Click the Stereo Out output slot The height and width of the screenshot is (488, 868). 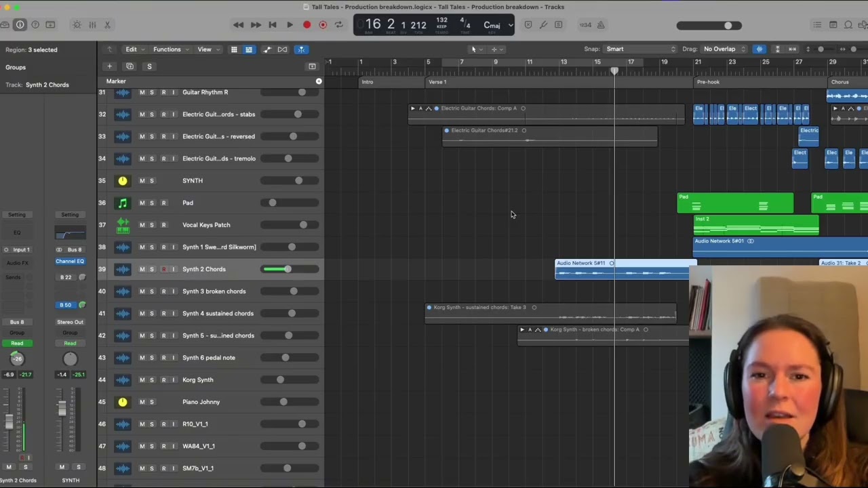(x=70, y=322)
